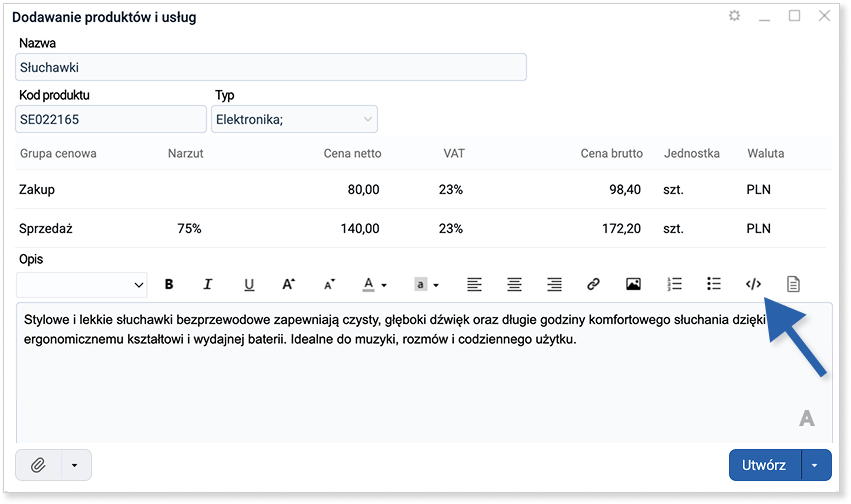Open text background highlight color picker
Image resolution: width=851 pixels, height=504 pixels.
427,285
